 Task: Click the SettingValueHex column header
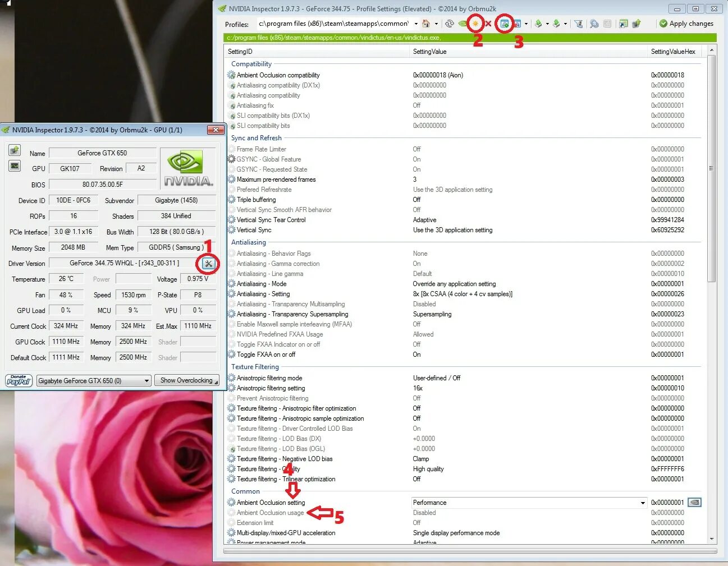(x=673, y=52)
